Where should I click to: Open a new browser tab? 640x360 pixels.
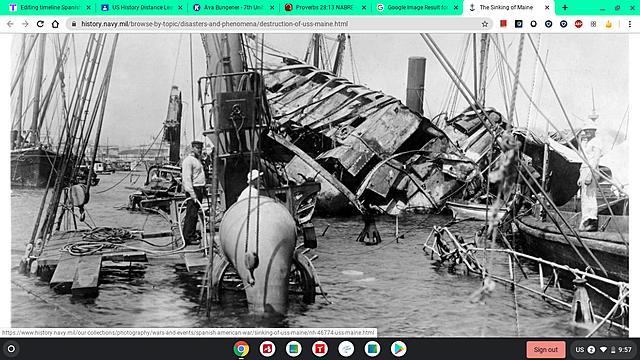point(565,7)
